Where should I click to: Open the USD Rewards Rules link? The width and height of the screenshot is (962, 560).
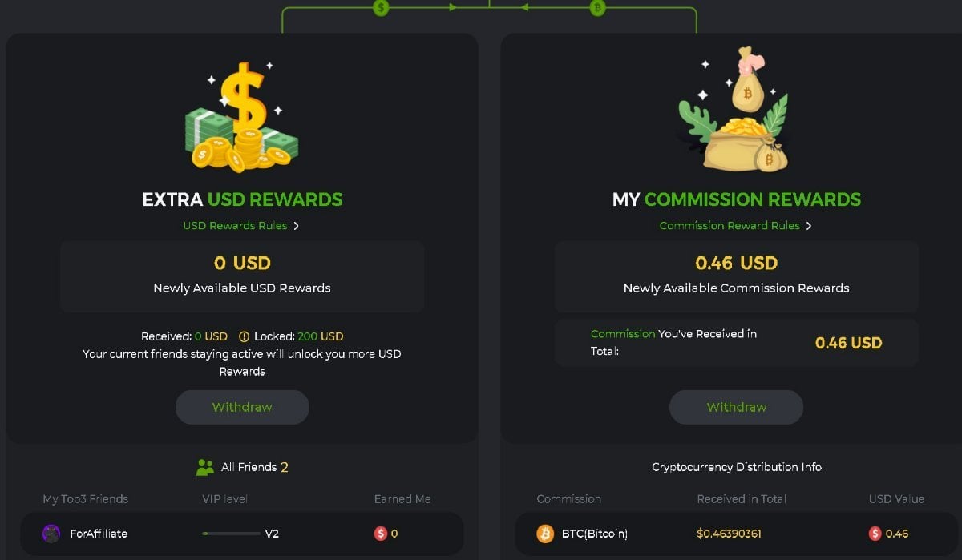click(x=235, y=226)
